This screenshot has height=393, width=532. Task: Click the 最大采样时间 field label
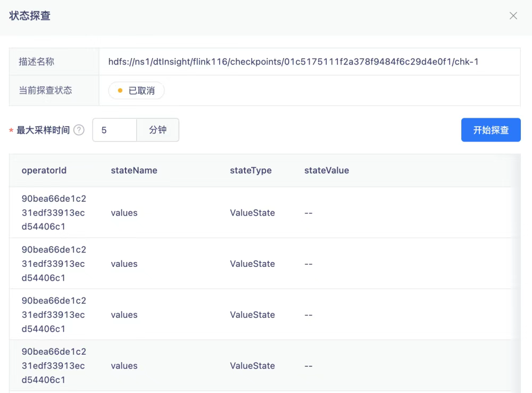pyautogui.click(x=43, y=130)
